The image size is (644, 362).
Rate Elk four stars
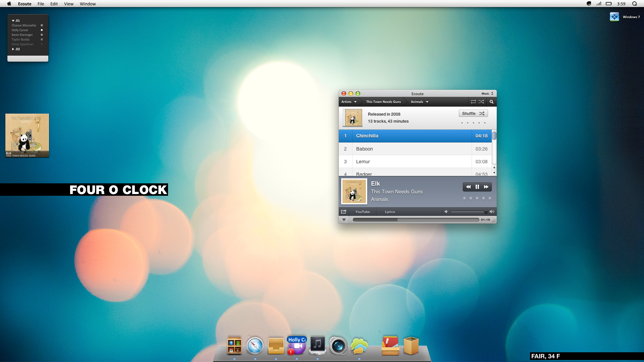pos(483,198)
